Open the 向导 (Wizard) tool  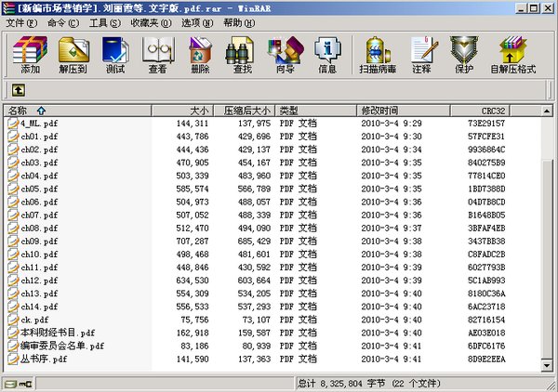pyautogui.click(x=285, y=54)
